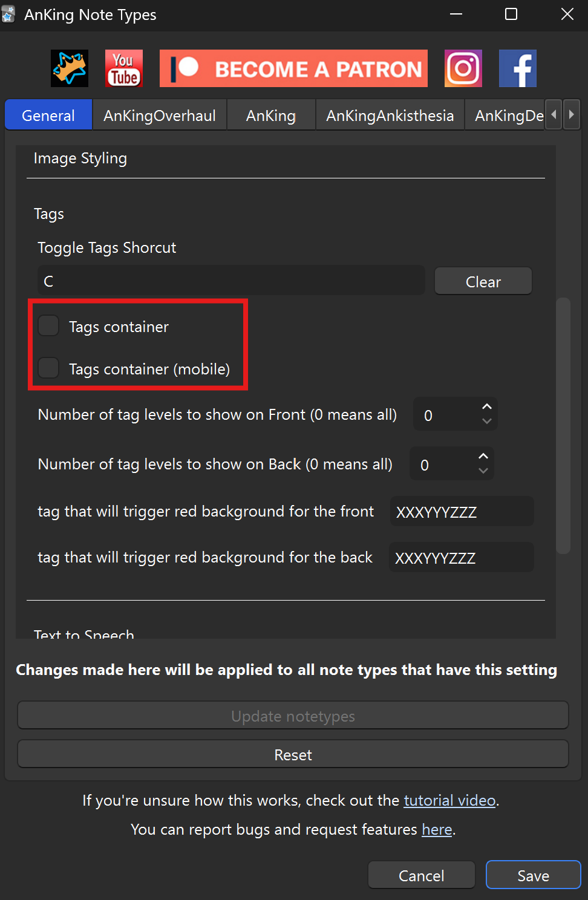This screenshot has height=900, width=588.
Task: Select the AnKingAnkisthesia tab
Action: click(390, 116)
